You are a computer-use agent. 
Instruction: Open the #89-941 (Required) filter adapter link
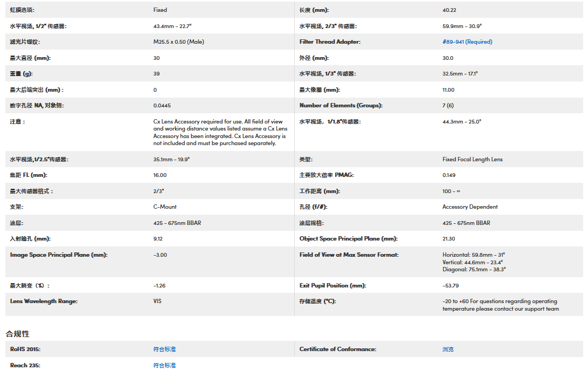coord(467,42)
